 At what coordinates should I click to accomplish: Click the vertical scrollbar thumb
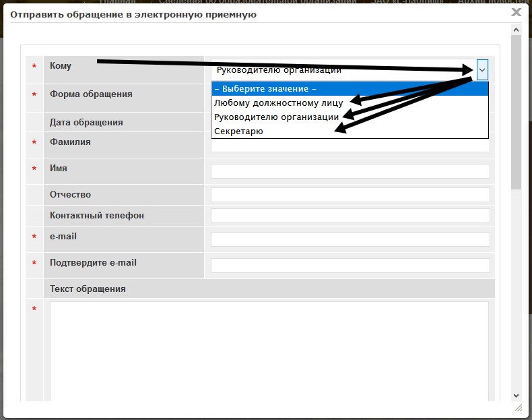517,111
